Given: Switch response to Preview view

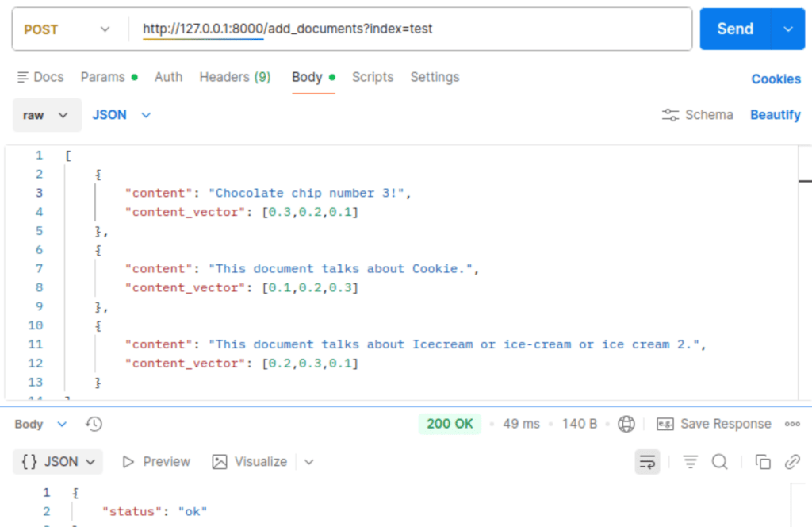Looking at the screenshot, I should (156, 461).
